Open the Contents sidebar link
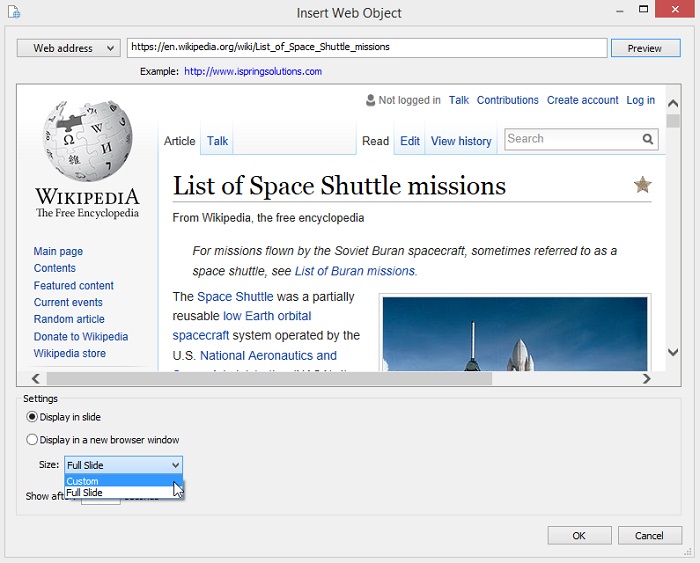700x563 pixels. point(54,268)
